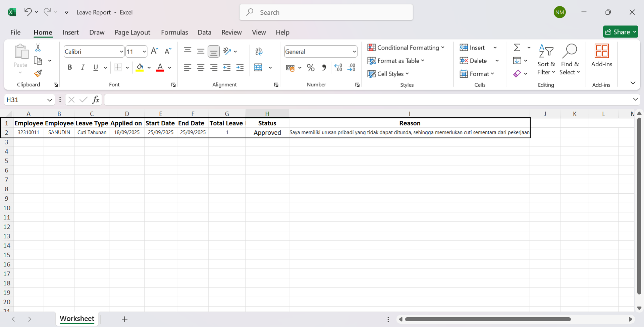The image size is (644, 327).
Task: Click the Increase Decimal icon
Action: click(338, 68)
